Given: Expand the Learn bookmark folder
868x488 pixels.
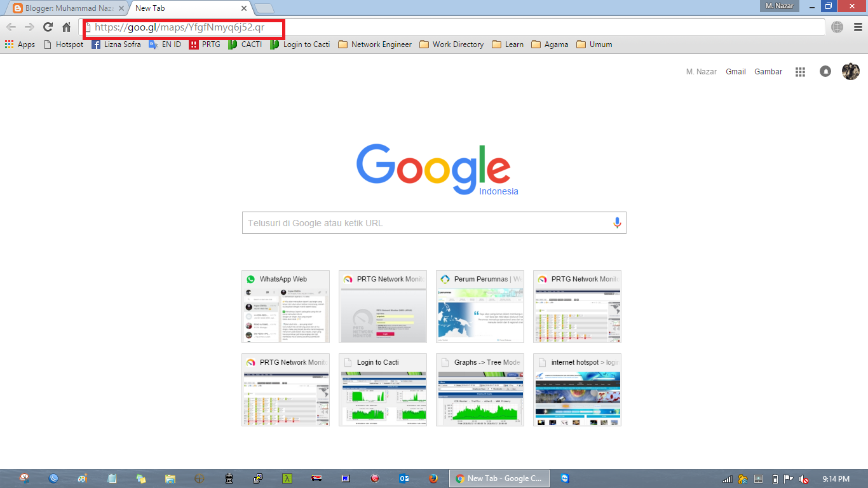Looking at the screenshot, I should pos(508,44).
